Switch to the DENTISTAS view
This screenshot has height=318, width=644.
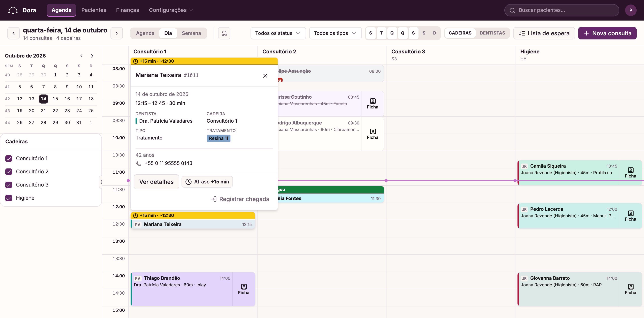point(492,33)
